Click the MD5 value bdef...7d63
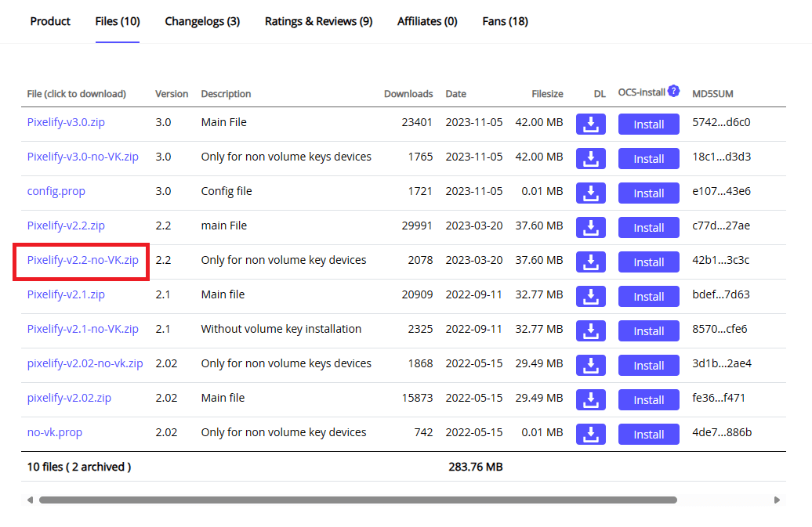Viewport: 812px width, 527px height. click(721, 294)
